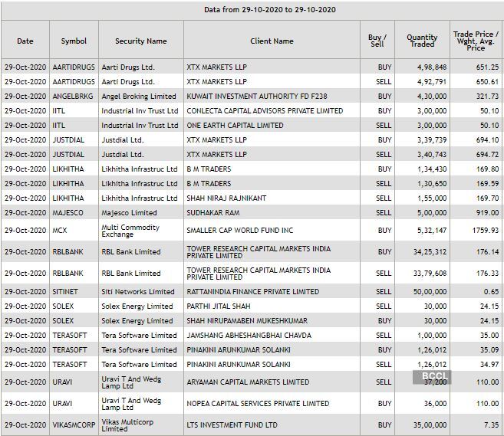Select Smaller Cap World Fund Inc client

(x=240, y=231)
